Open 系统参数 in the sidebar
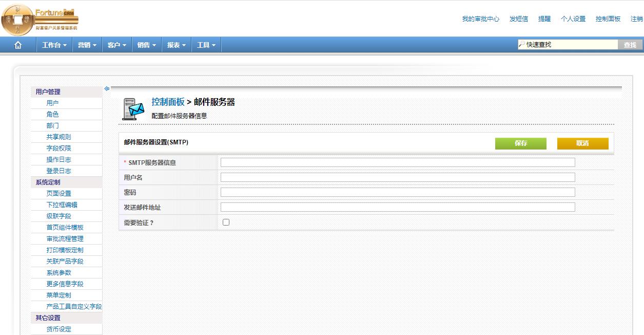The height and width of the screenshot is (335, 644). [58, 273]
